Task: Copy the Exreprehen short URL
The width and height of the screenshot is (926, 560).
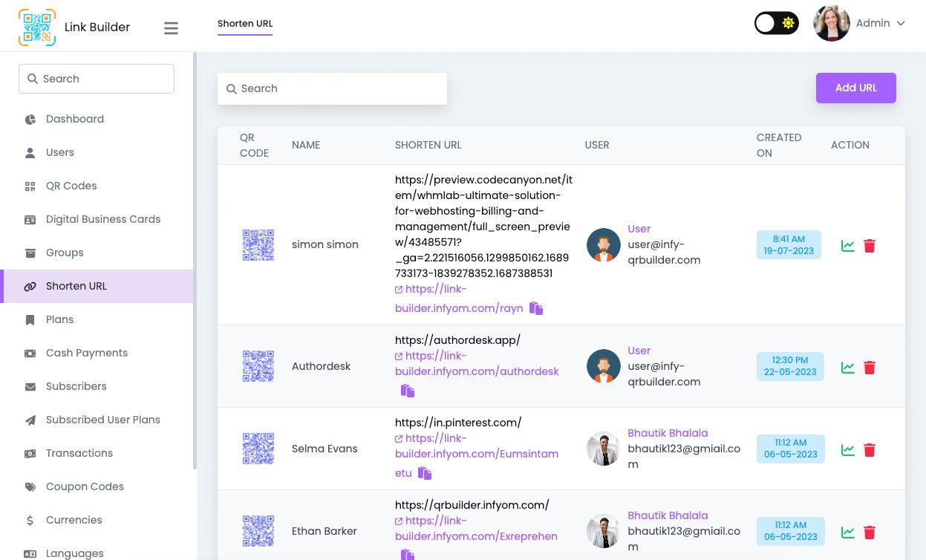Action: point(408,554)
